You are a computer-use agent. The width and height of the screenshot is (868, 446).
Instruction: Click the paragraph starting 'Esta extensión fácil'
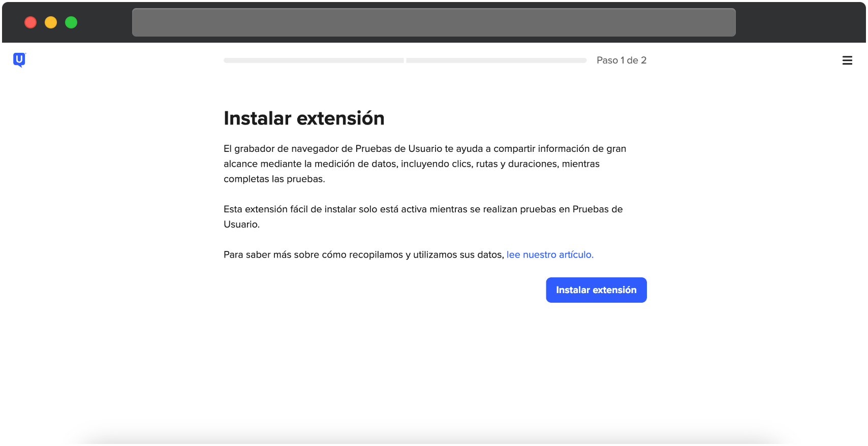click(x=423, y=216)
